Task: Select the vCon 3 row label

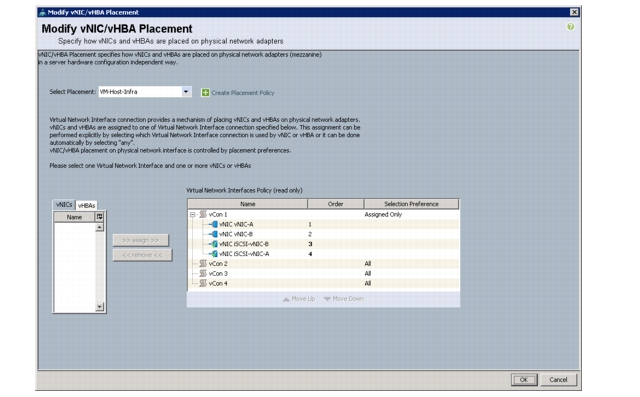Action: [x=218, y=273]
